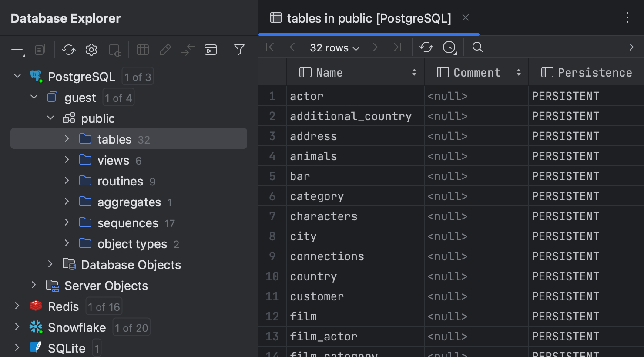Viewport: 644px width, 357px height.
Task: Sort rows by the Comment column
Action: click(518, 72)
